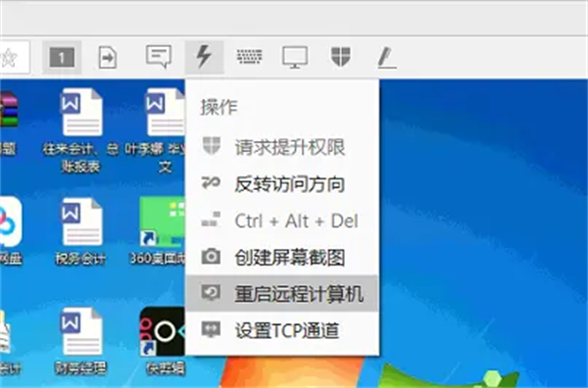Click the shield icon beside 请求提升权限
588x388 pixels.
tap(211, 145)
